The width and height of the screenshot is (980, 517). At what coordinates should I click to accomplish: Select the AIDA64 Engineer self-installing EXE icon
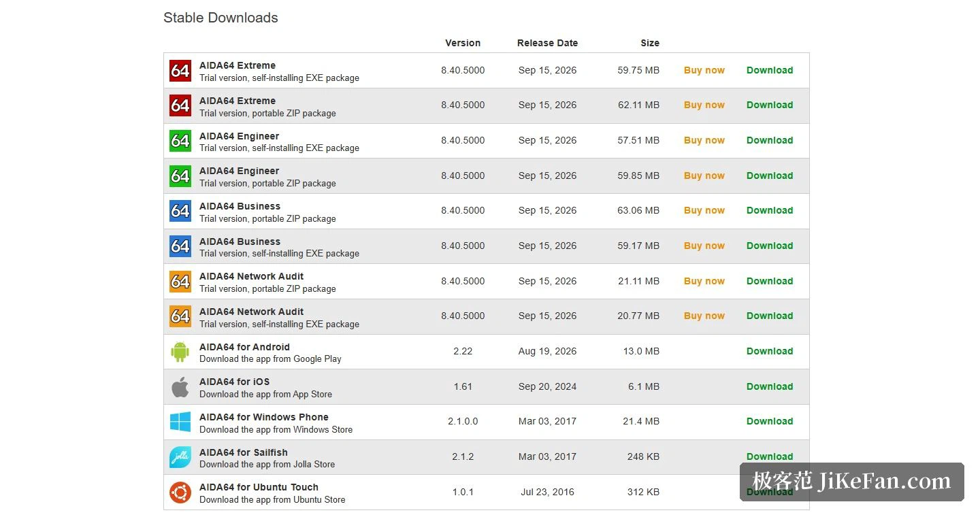(180, 141)
